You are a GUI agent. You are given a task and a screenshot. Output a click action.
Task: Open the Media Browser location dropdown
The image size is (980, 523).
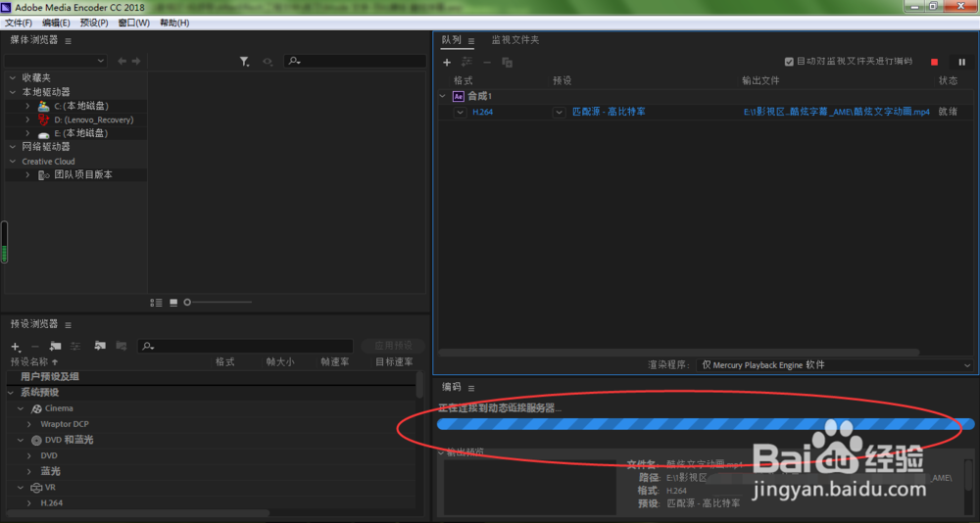click(56, 62)
